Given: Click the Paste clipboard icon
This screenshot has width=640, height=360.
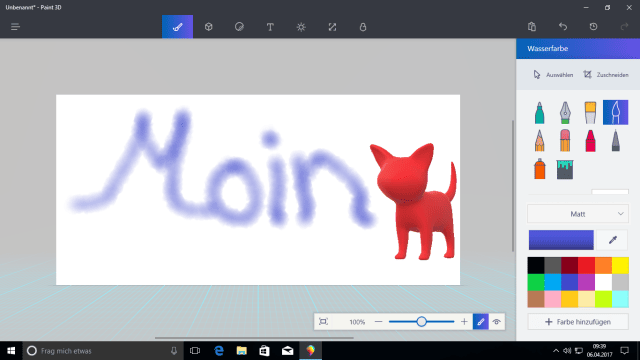Looking at the screenshot, I should coord(532,27).
